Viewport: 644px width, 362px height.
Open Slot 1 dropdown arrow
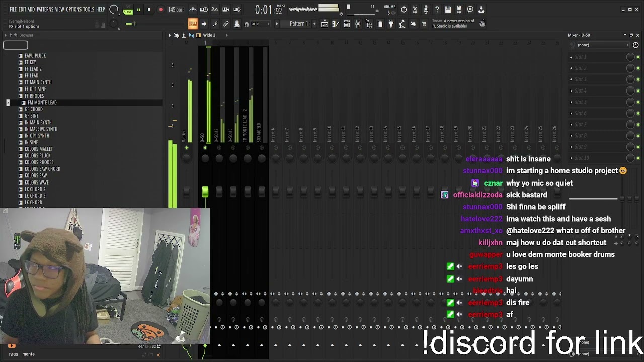[x=571, y=57]
